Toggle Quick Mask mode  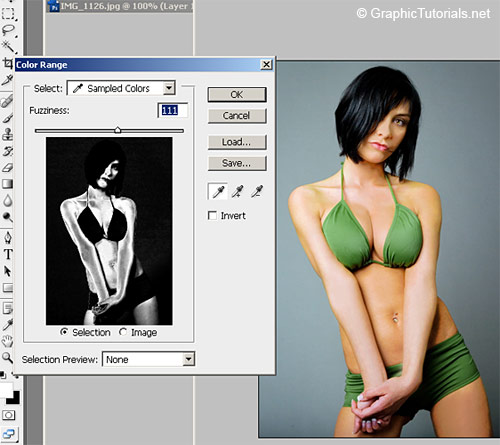click(x=8, y=415)
